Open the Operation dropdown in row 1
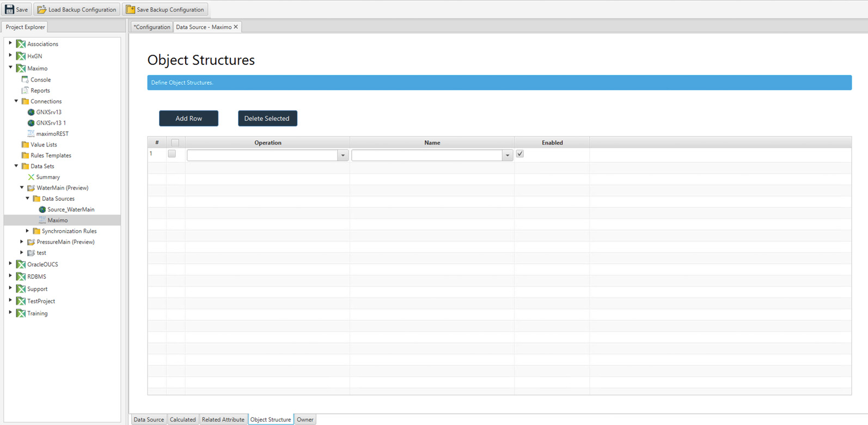 pos(343,156)
